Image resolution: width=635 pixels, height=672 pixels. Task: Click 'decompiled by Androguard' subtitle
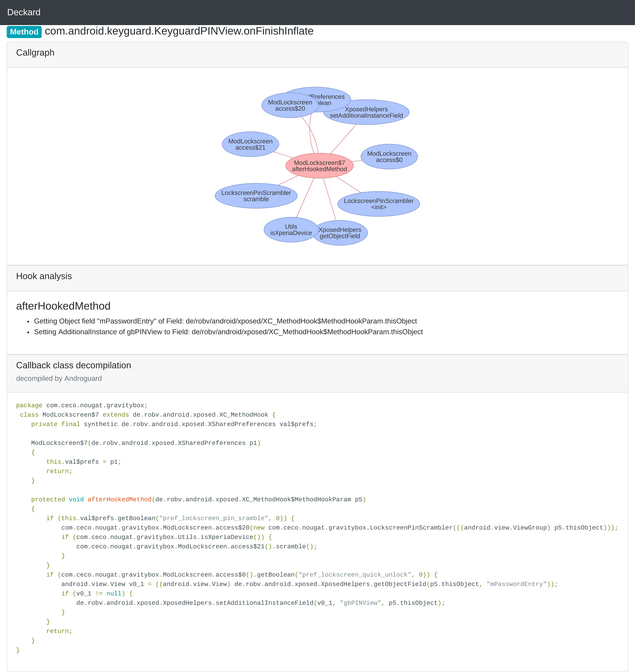click(59, 378)
